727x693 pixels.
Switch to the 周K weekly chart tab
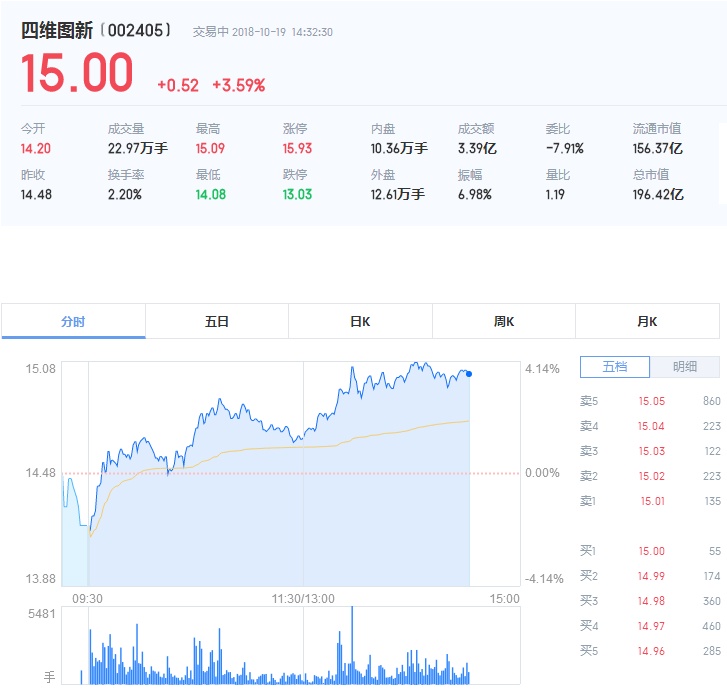pos(504,322)
